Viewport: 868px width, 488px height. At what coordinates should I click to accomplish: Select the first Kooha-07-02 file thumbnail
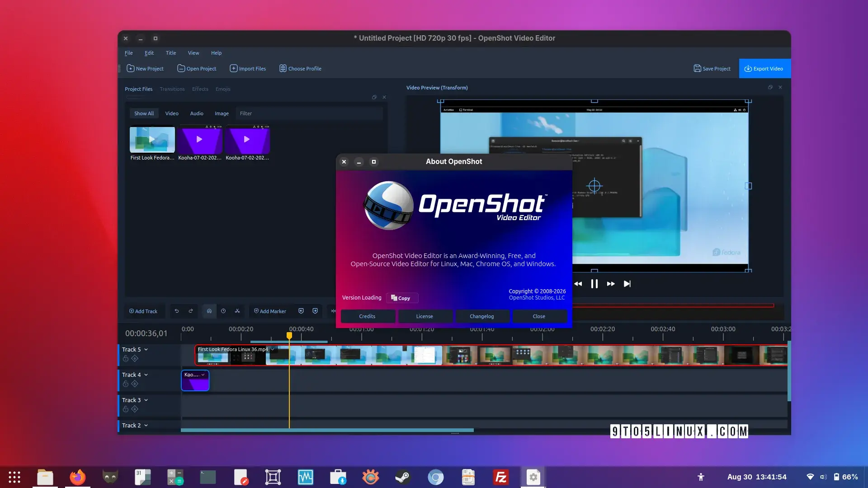[x=199, y=139]
